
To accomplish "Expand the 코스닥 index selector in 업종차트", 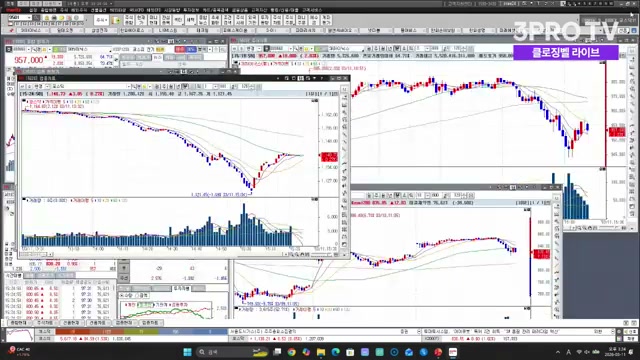I will coord(128,87).
